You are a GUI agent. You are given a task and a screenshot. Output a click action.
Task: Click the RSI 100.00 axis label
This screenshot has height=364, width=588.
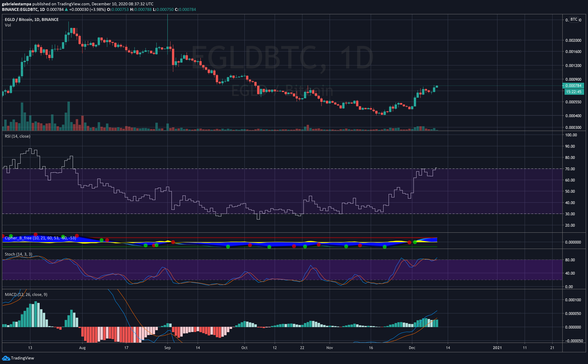click(571, 135)
